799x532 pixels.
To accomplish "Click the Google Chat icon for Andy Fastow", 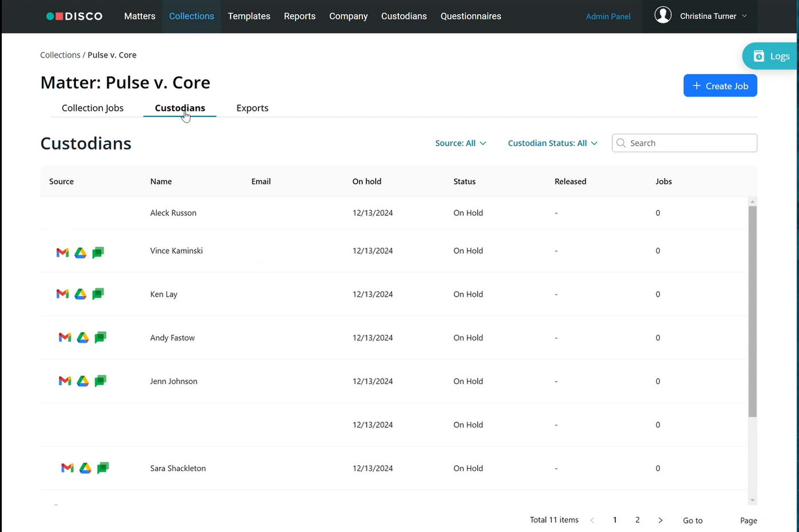I will (100, 337).
